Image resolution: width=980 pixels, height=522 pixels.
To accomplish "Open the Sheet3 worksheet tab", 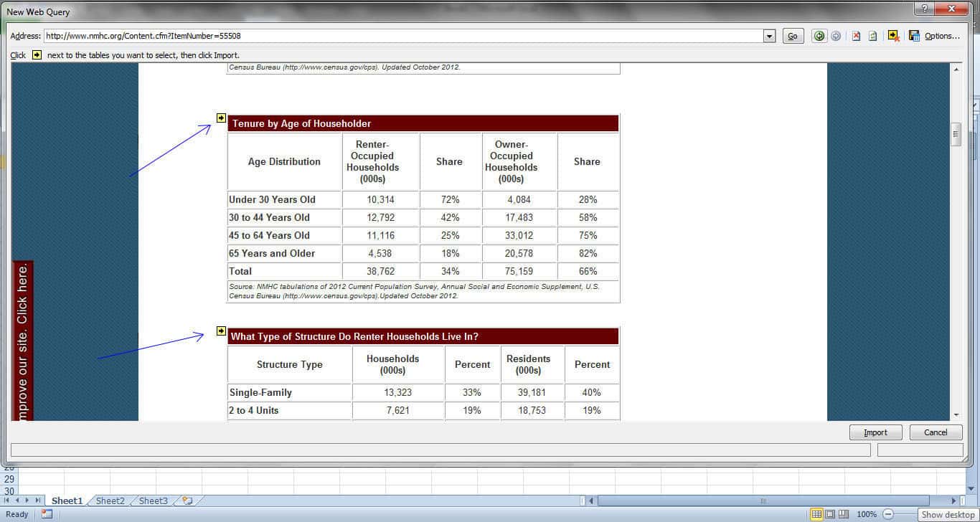I will click(x=153, y=500).
